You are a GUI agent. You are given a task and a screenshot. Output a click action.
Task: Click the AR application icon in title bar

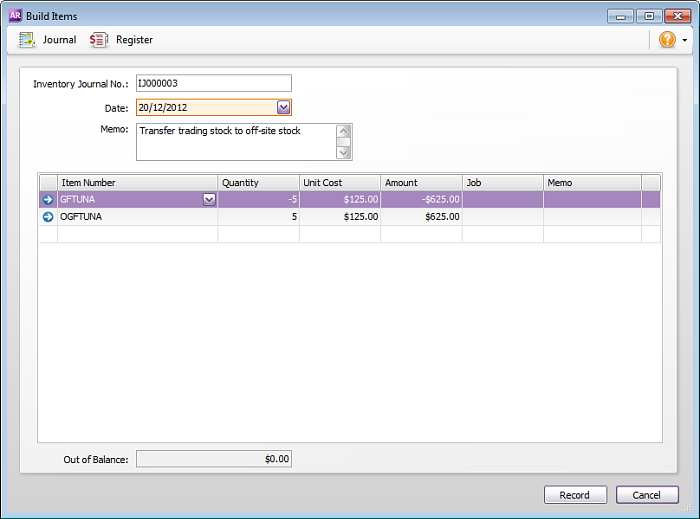[x=15, y=16]
